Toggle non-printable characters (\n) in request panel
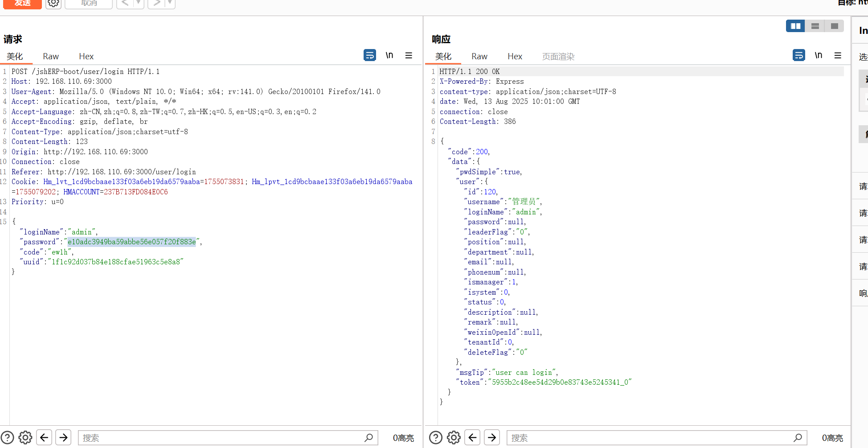 pos(389,55)
